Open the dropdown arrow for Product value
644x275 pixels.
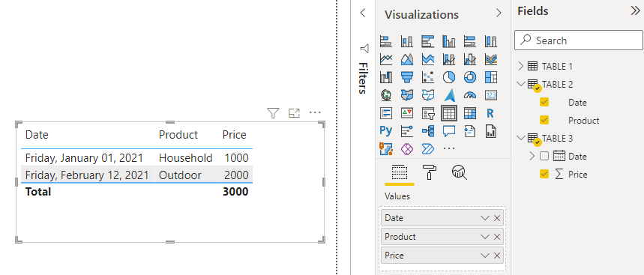(485, 237)
